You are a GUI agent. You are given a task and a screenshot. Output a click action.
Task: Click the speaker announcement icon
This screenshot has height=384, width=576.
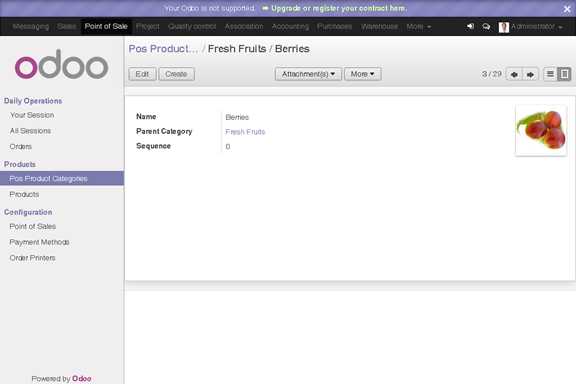click(x=470, y=26)
